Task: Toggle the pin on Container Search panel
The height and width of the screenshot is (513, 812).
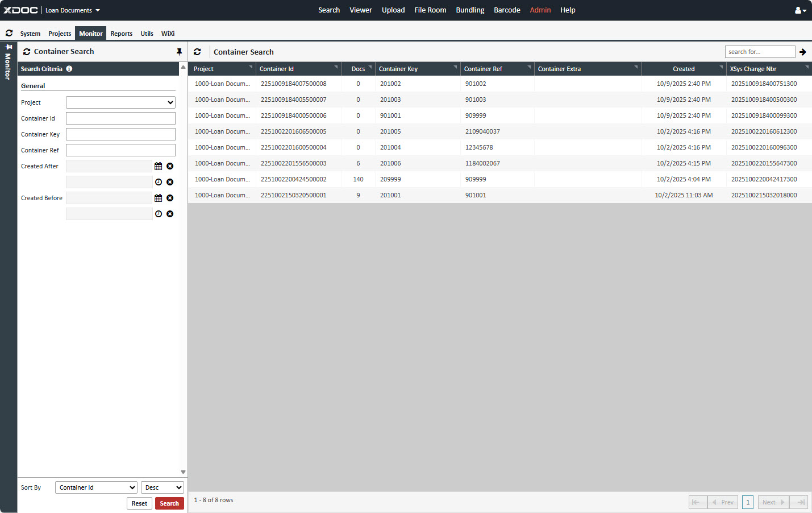Action: (x=179, y=52)
